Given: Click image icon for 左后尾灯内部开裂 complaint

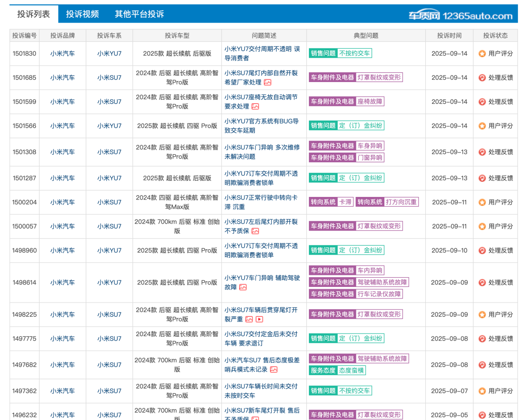Looking at the screenshot, I should click(x=255, y=231).
